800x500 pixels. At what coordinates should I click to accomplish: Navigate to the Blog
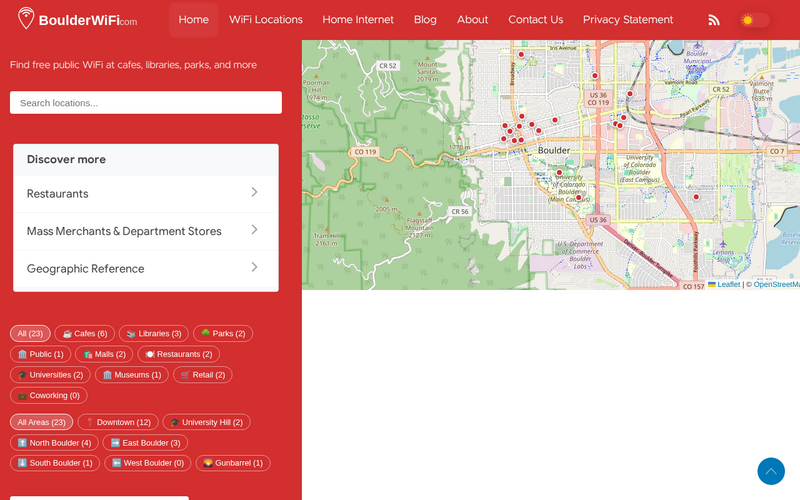(425, 20)
